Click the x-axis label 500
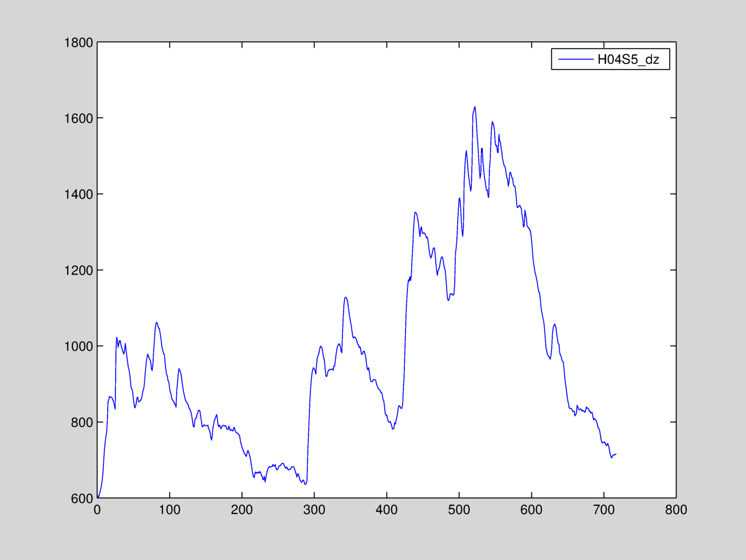The width and height of the screenshot is (746, 560). point(459,510)
